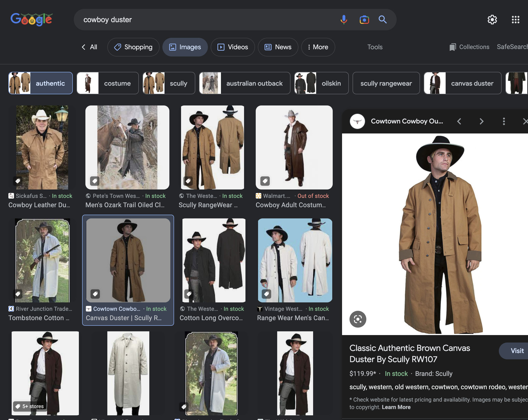Screen dimensions: 528x420
Task: Open Google Lens camera search icon
Action: 364,20
